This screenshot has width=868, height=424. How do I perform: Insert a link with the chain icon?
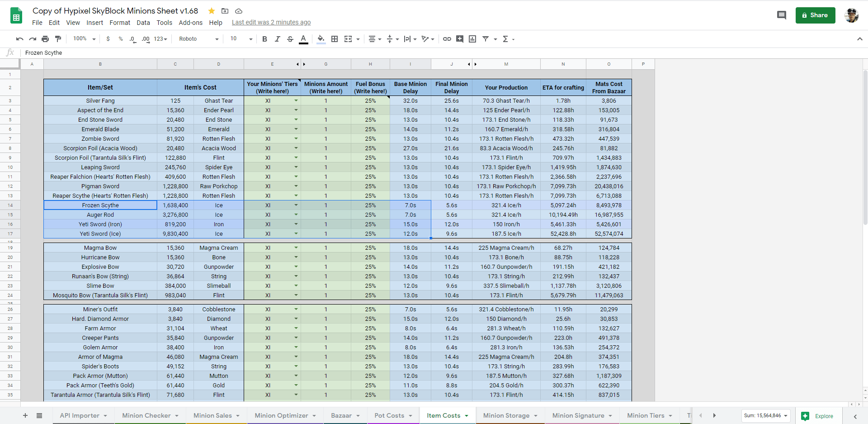click(x=447, y=39)
